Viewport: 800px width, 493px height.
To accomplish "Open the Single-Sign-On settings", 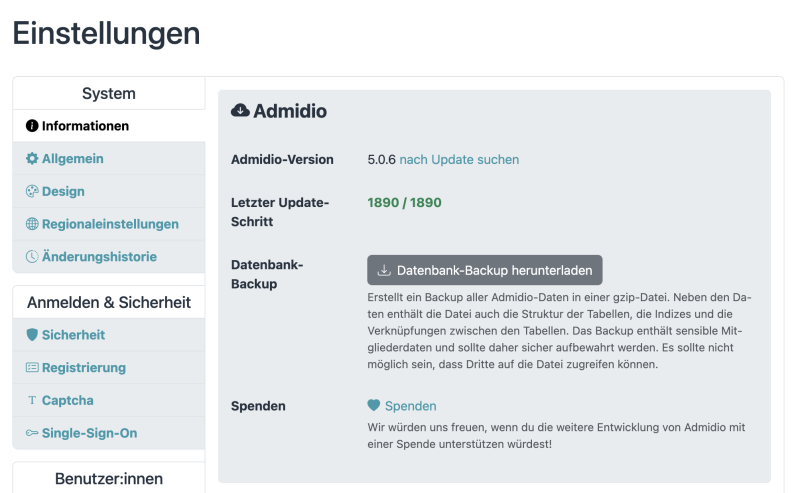I will 89,433.
